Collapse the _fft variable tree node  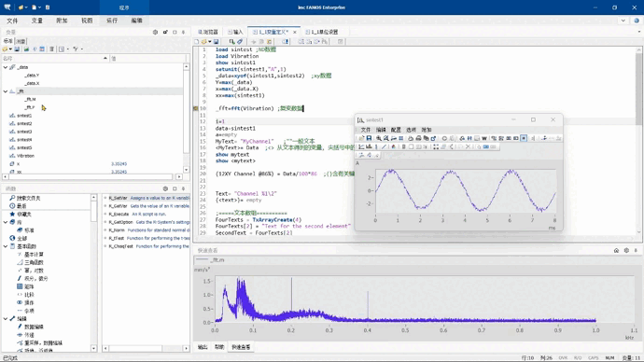coord(6,91)
